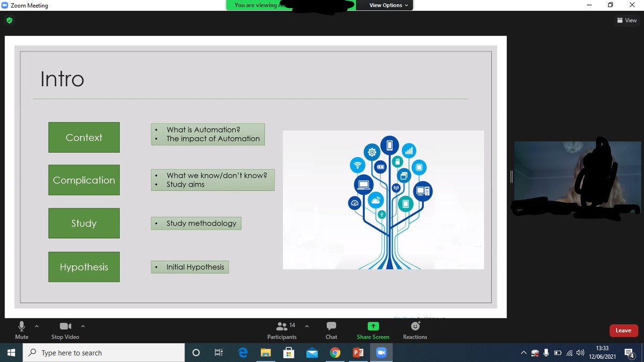This screenshot has height=362, width=644.
Task: Show hidden system tray icons
Action: pyautogui.click(x=523, y=353)
